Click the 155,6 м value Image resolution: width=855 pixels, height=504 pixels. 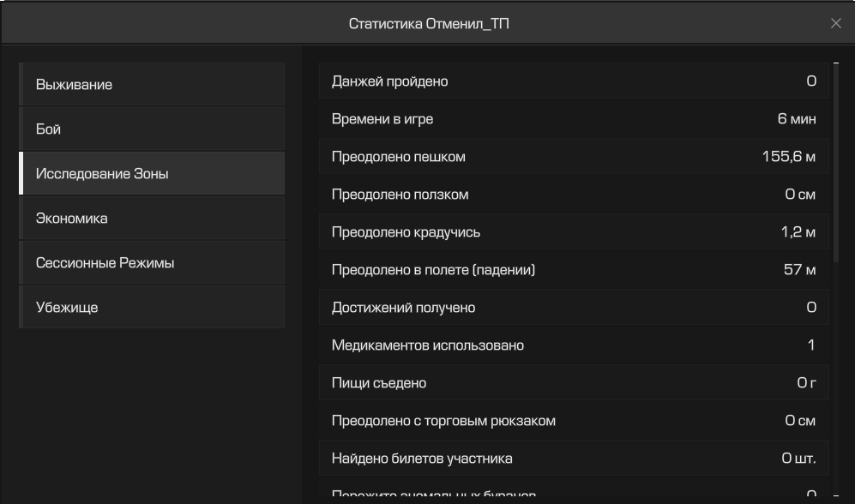(789, 156)
